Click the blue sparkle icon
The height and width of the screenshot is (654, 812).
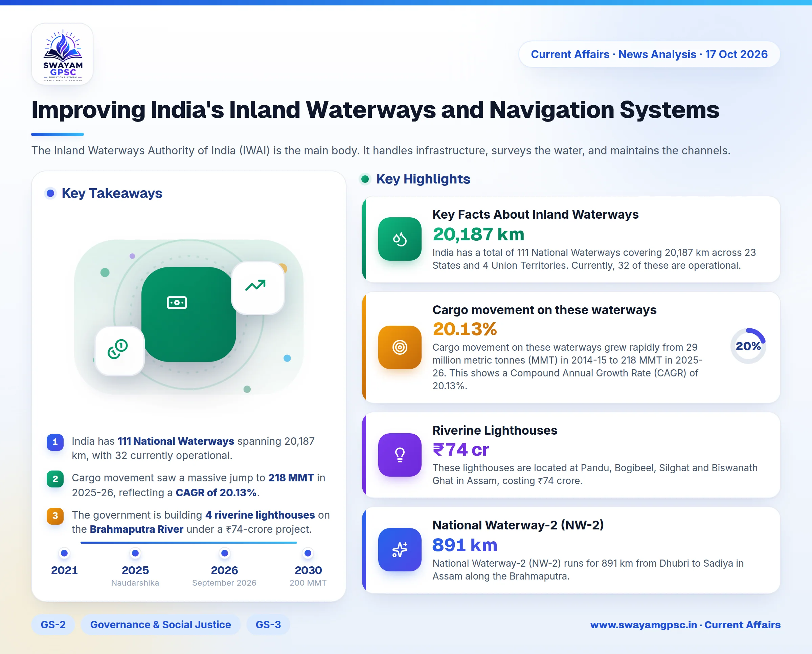pyautogui.click(x=400, y=550)
